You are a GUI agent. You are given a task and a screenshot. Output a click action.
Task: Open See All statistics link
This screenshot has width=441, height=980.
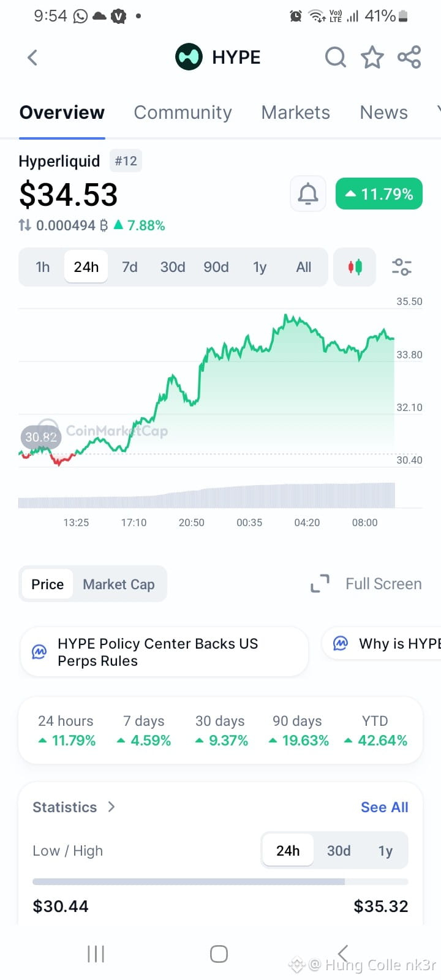point(385,807)
